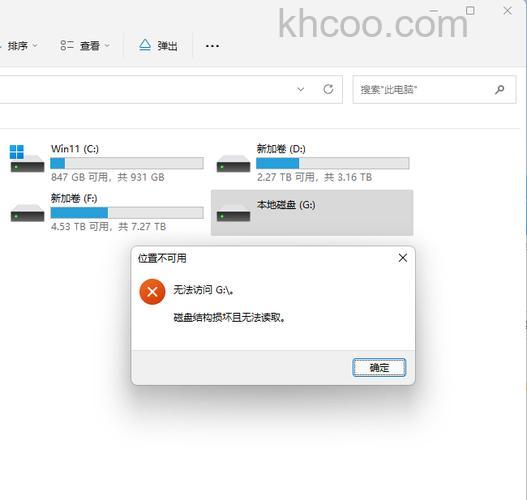This screenshot has width=527, height=500.
Task: Open the three-dot more options menu
Action: point(212,46)
